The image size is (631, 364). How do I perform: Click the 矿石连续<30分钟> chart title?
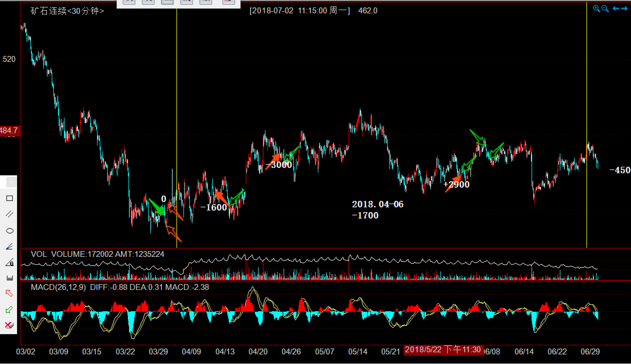click(67, 11)
